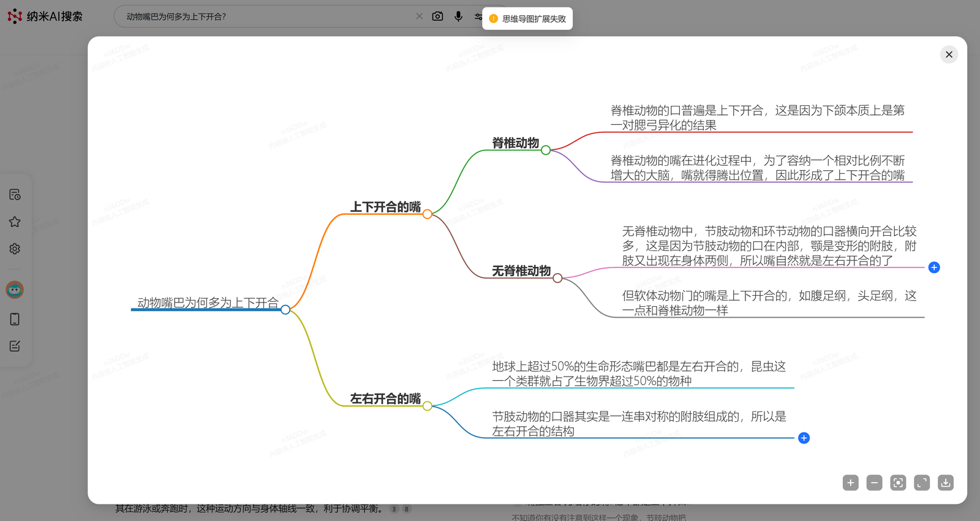Click the search query input field
Screen dimensions: 980x521
pyautogui.click(x=263, y=17)
